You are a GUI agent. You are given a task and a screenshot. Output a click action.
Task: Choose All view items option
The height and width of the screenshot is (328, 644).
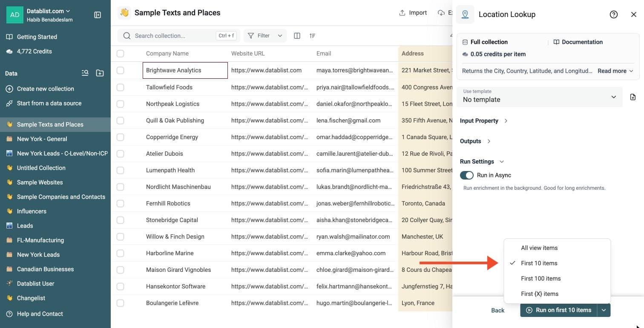tap(557, 248)
